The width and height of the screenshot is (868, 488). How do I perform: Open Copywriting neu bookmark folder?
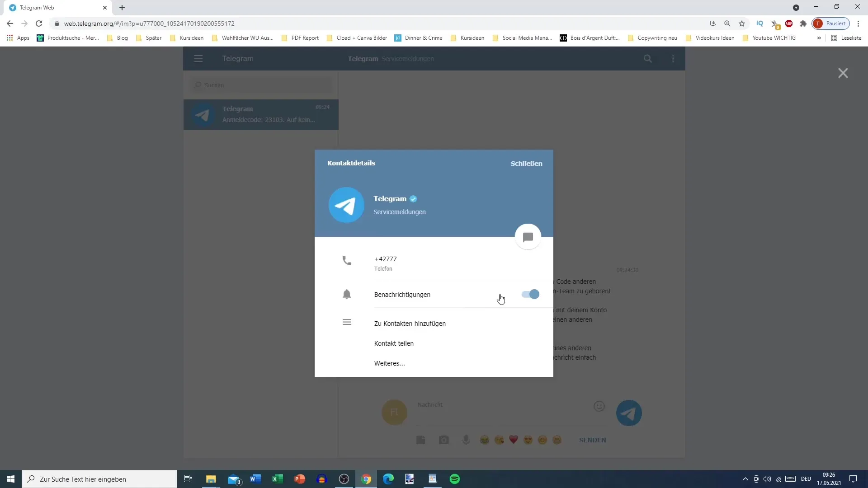pyautogui.click(x=652, y=38)
